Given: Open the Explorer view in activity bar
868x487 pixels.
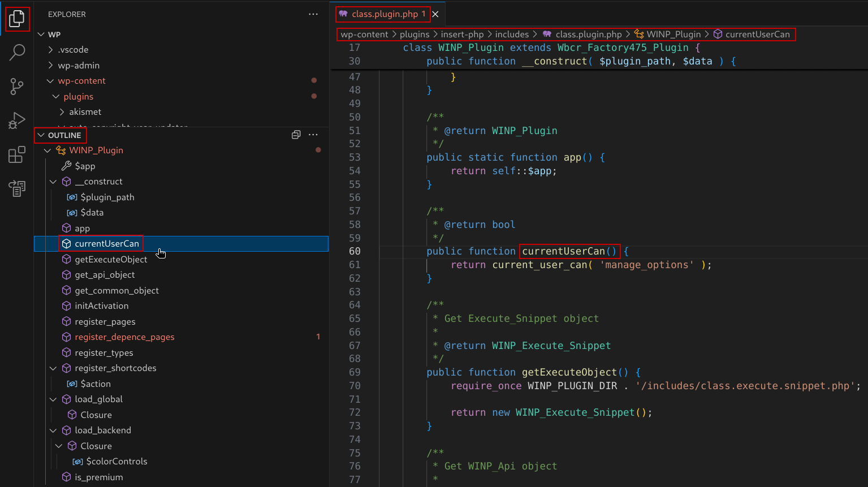Looking at the screenshot, I should pyautogui.click(x=17, y=19).
